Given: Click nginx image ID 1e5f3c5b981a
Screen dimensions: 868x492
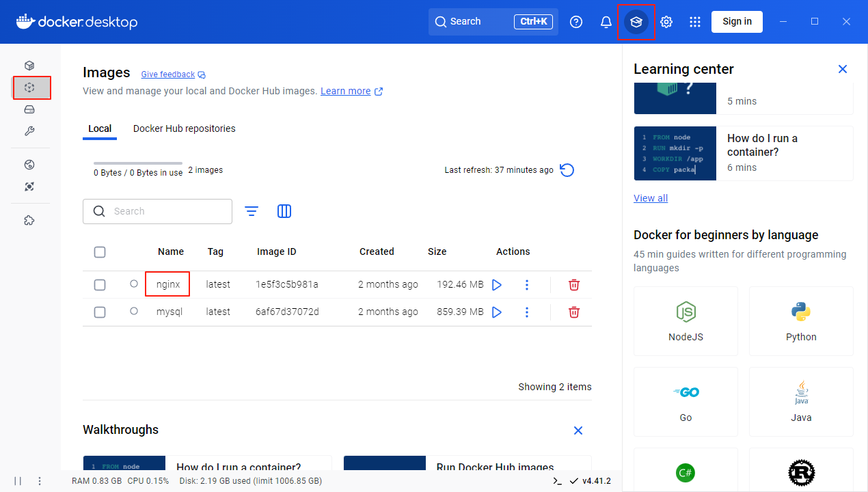Looking at the screenshot, I should point(287,284).
